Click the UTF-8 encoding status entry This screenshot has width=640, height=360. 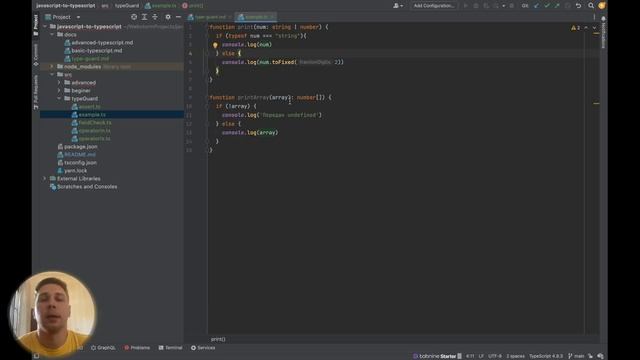click(x=495, y=356)
